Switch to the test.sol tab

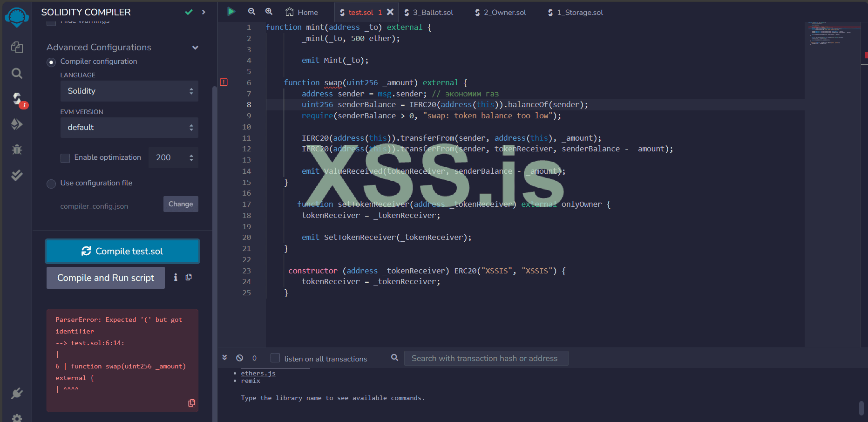(360, 12)
